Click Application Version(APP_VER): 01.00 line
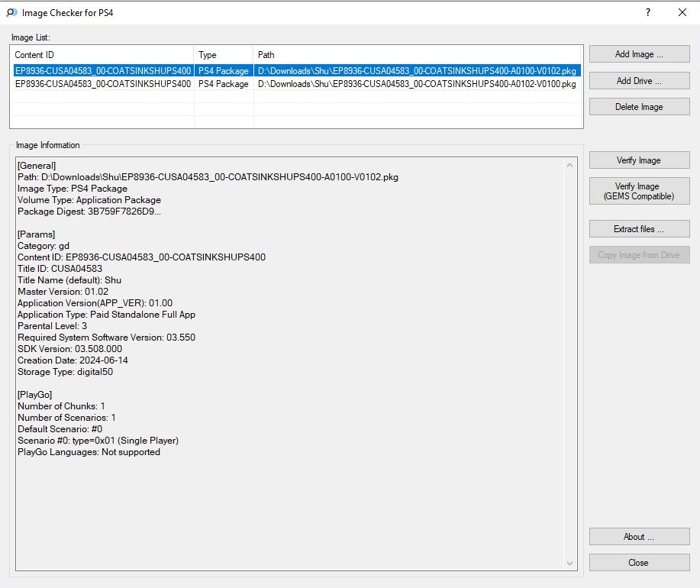700x588 pixels. point(95,303)
